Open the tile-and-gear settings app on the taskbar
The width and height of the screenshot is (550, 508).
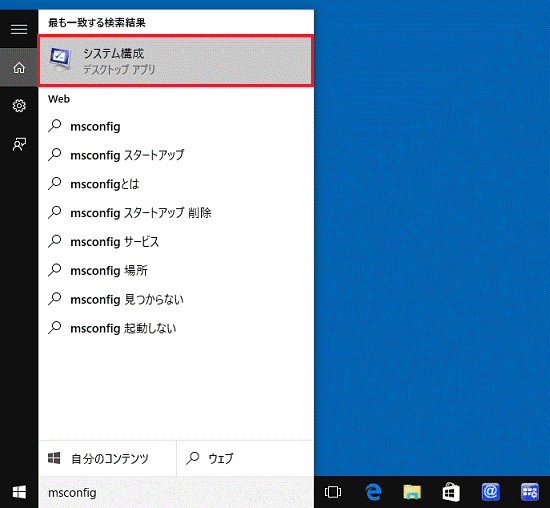tap(529, 492)
